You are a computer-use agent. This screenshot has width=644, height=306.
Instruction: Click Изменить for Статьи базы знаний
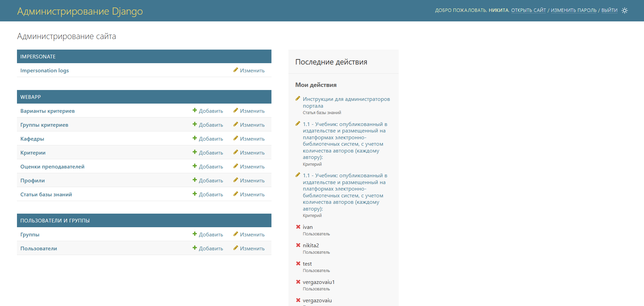tap(249, 194)
